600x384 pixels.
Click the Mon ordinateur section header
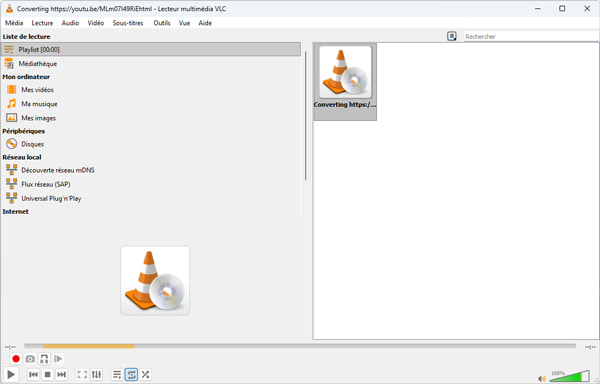(x=26, y=77)
